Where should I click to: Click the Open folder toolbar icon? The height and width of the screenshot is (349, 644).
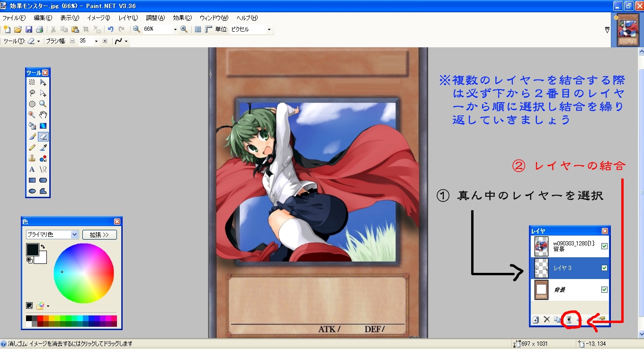[18, 29]
